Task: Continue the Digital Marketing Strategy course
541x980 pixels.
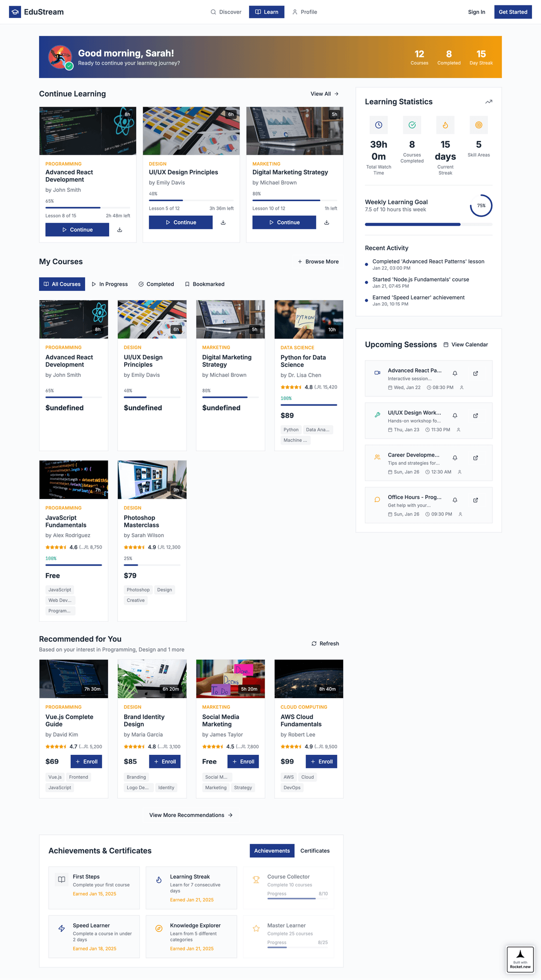Action: click(x=284, y=222)
